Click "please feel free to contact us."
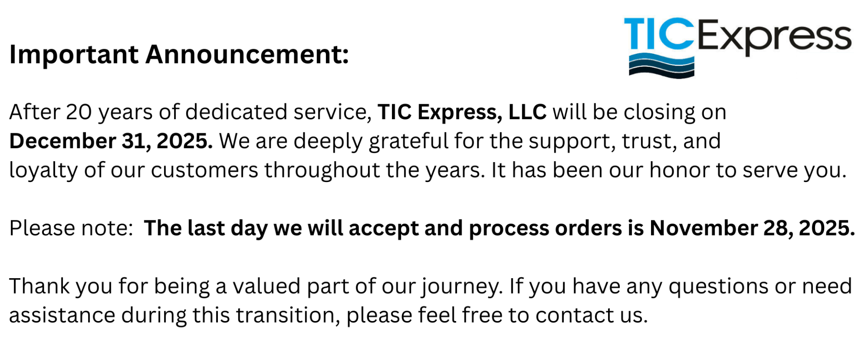 click(497, 315)
